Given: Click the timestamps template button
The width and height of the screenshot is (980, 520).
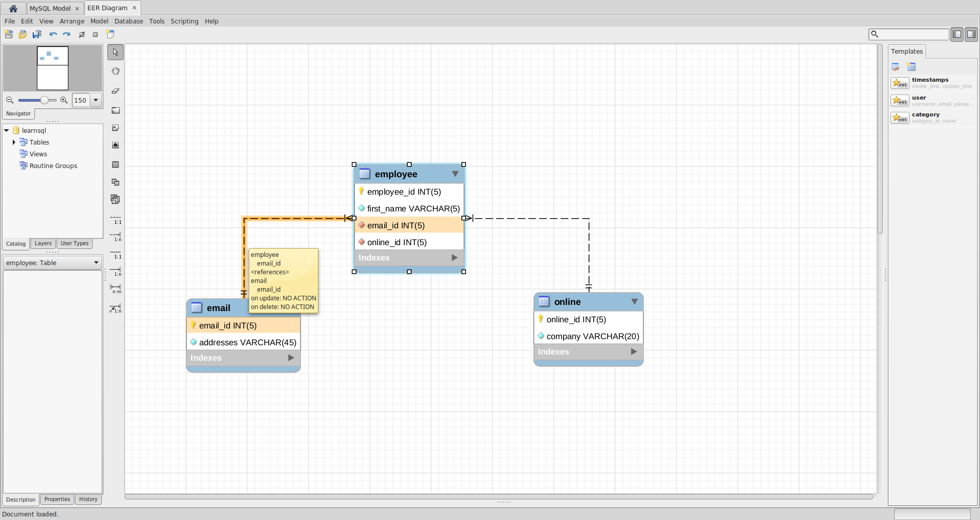Looking at the screenshot, I should (900, 83).
